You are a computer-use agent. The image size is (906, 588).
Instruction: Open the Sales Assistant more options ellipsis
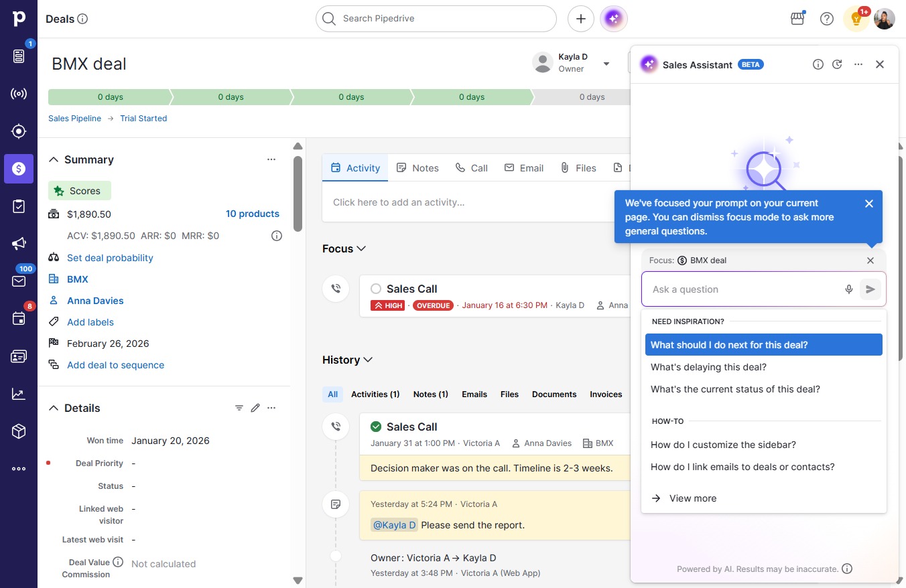858,64
